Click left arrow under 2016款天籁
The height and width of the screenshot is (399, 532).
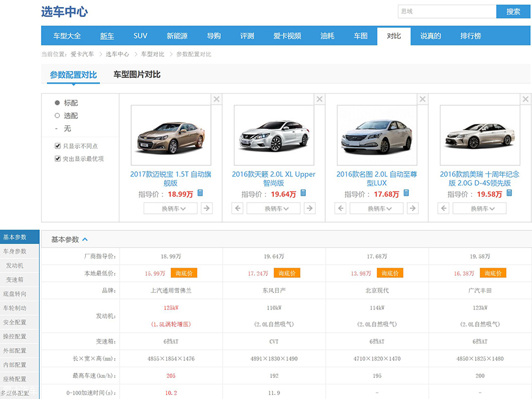tap(238, 208)
